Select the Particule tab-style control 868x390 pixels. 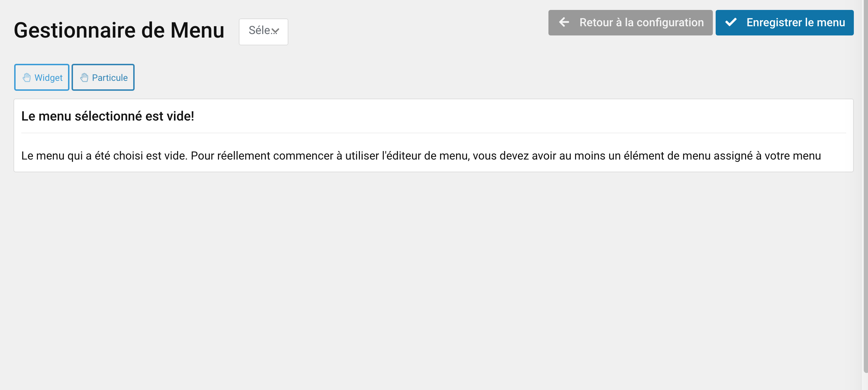pos(103,77)
